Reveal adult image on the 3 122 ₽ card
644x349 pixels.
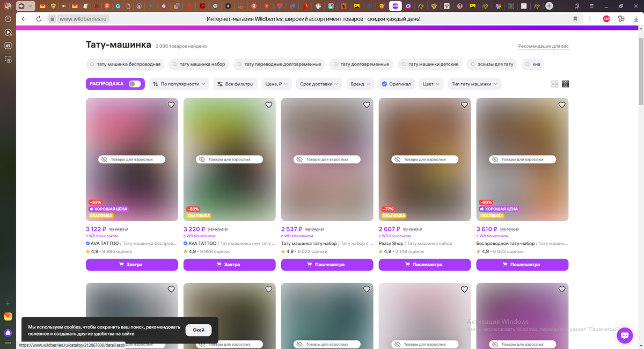tap(132, 159)
